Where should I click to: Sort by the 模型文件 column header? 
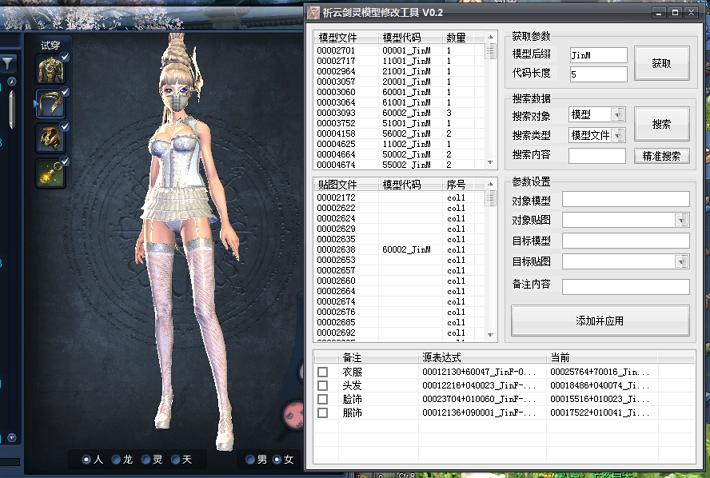(x=346, y=37)
